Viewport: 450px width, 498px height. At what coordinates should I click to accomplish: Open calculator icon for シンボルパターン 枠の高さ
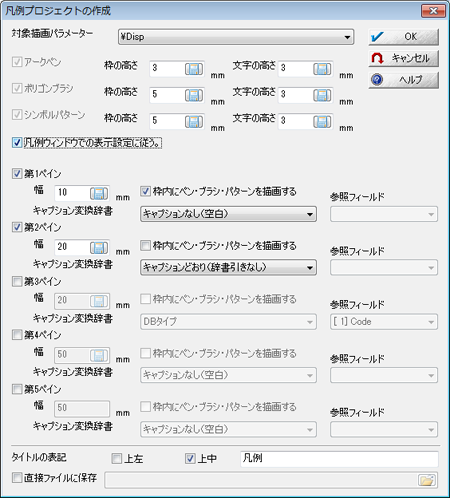pyautogui.click(x=194, y=122)
